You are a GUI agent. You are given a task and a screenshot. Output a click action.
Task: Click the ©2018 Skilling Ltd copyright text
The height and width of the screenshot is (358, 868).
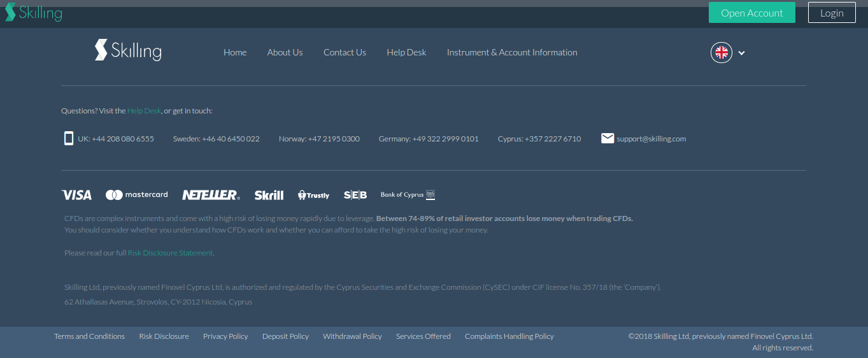pos(721,336)
